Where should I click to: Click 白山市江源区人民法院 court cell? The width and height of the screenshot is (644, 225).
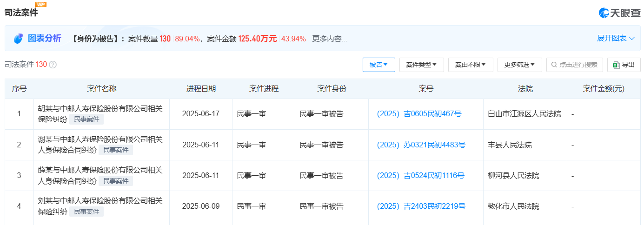coord(524,114)
